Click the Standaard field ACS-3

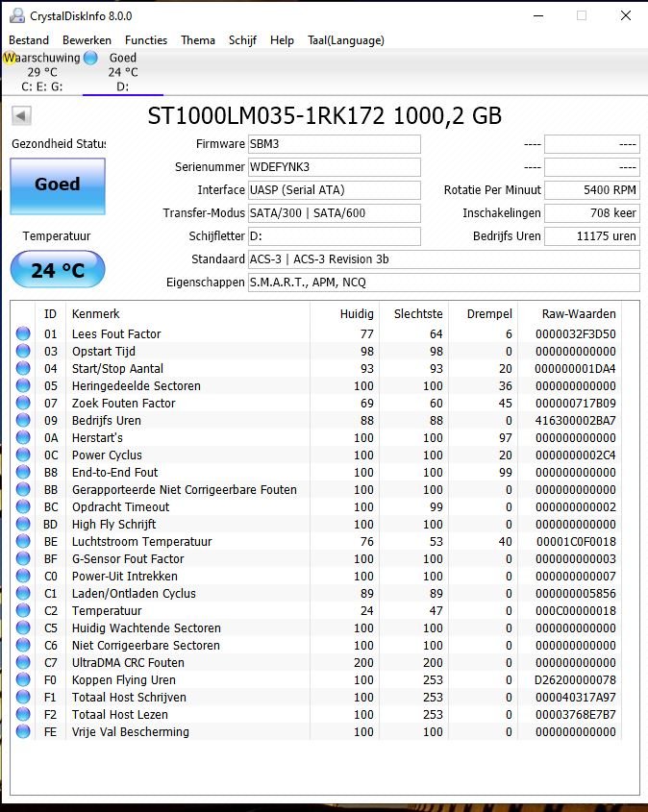click(x=444, y=258)
